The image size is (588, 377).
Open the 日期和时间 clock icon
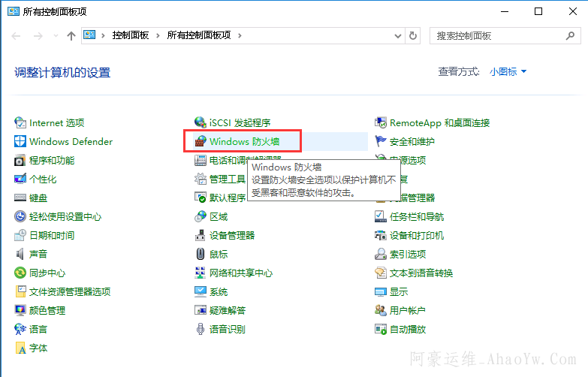click(20, 235)
